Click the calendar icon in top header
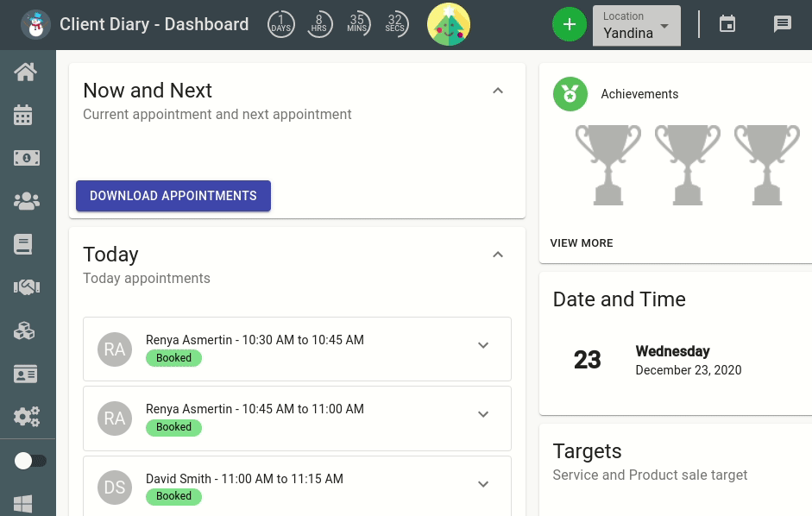 tap(727, 24)
